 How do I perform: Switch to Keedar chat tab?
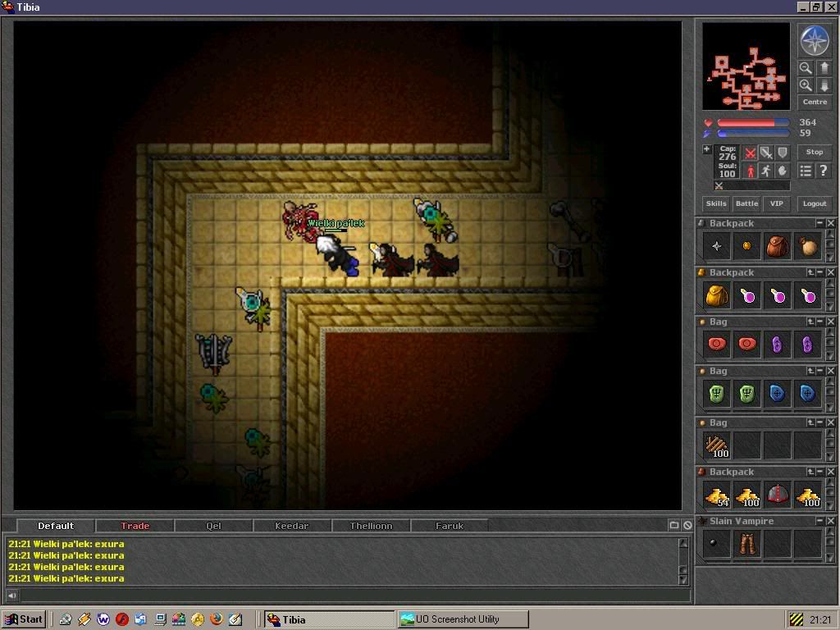tap(292, 526)
